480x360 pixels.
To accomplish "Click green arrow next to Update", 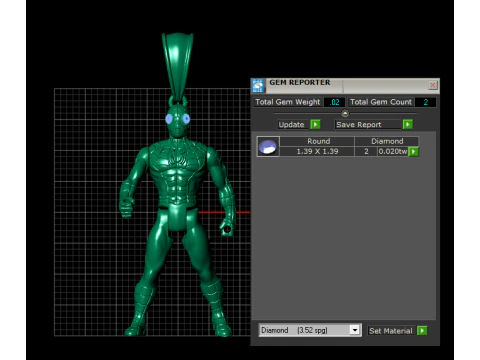I will (x=315, y=125).
